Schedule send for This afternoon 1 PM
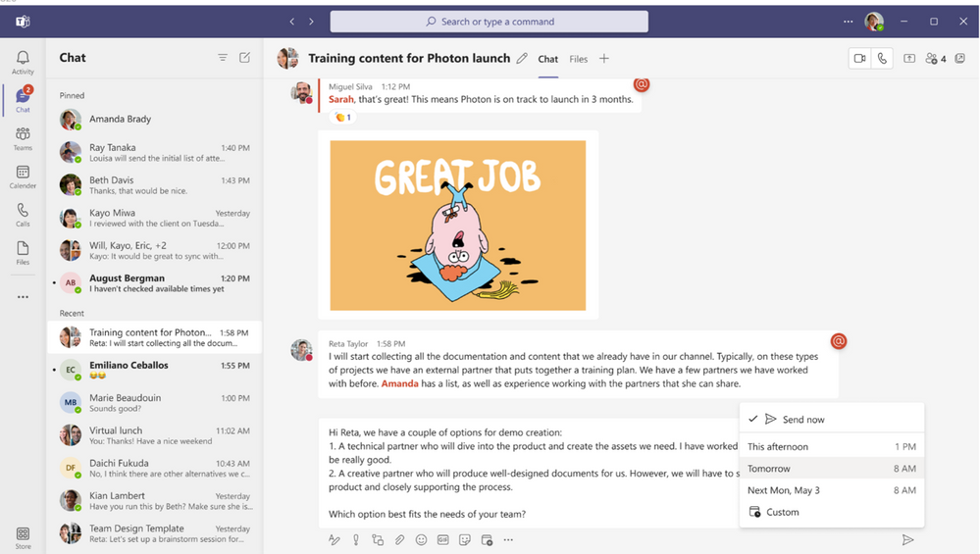The height and width of the screenshot is (554, 980). (831, 446)
